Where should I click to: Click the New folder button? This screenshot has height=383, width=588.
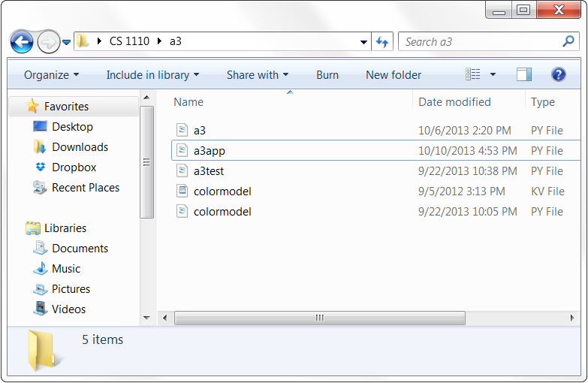pos(394,75)
